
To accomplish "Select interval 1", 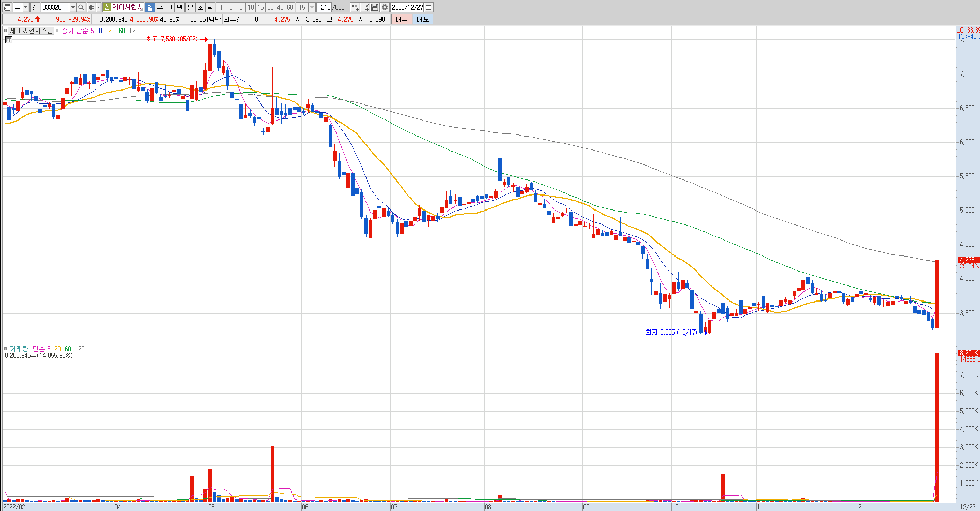I will point(221,7).
